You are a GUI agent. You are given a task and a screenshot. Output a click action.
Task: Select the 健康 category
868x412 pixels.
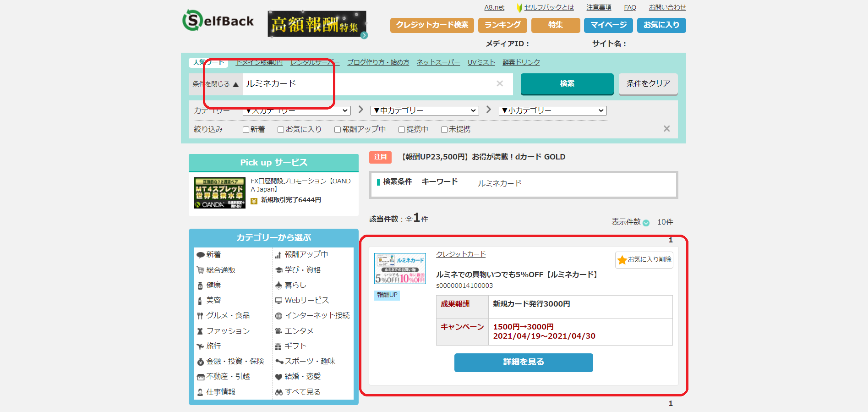click(209, 285)
